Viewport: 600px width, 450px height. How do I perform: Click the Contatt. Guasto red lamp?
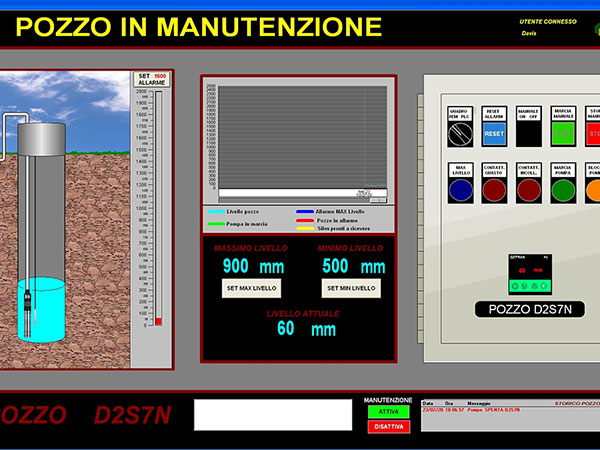494,188
